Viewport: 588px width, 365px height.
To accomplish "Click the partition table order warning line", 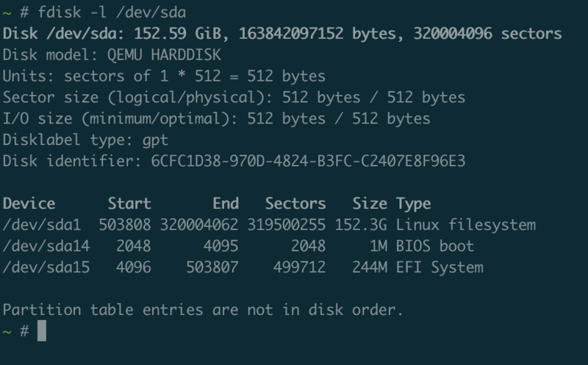I will [x=204, y=310].
